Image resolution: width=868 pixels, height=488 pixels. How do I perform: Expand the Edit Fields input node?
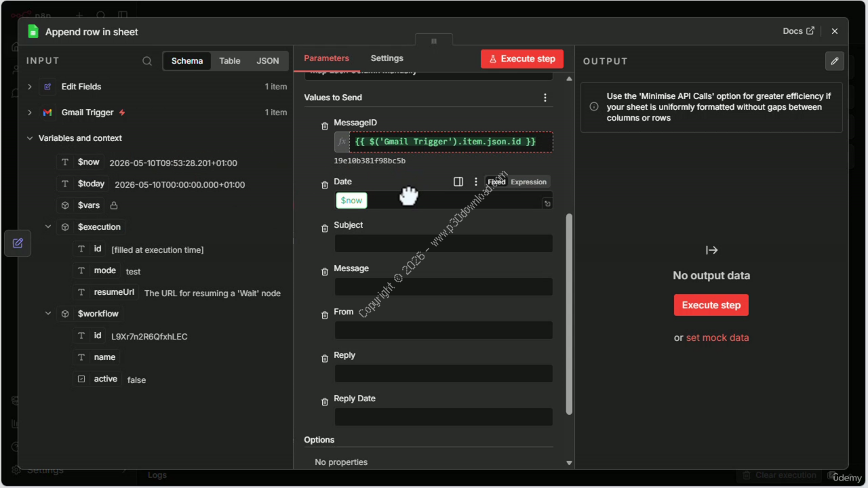pos(29,87)
